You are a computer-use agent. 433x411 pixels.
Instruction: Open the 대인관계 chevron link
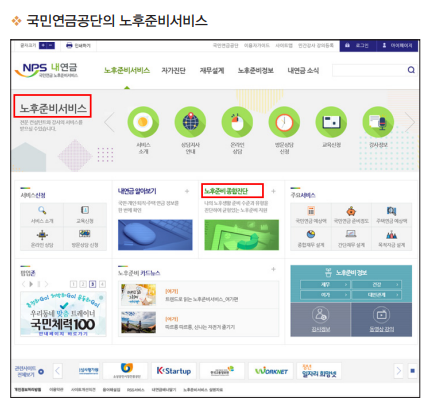pos(377,295)
